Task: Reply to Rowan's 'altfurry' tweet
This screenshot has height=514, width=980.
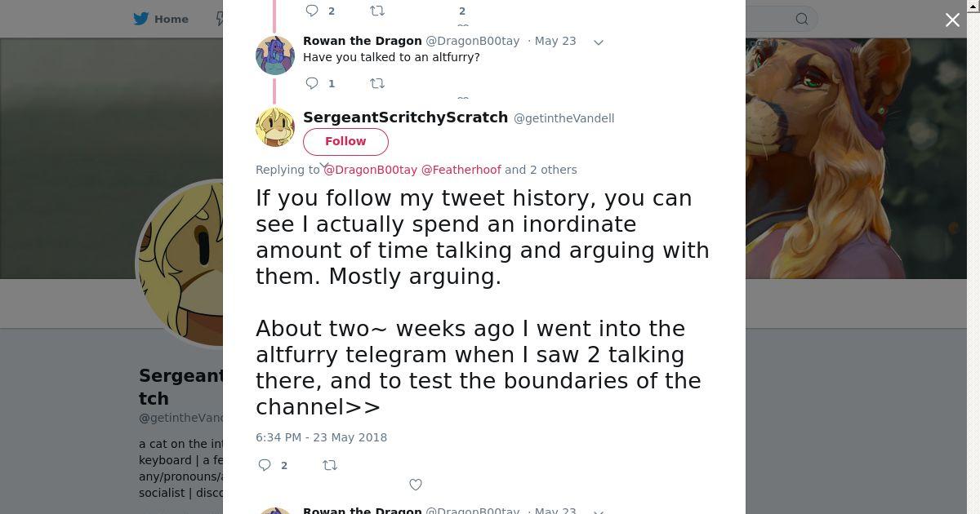Action: 312,83
